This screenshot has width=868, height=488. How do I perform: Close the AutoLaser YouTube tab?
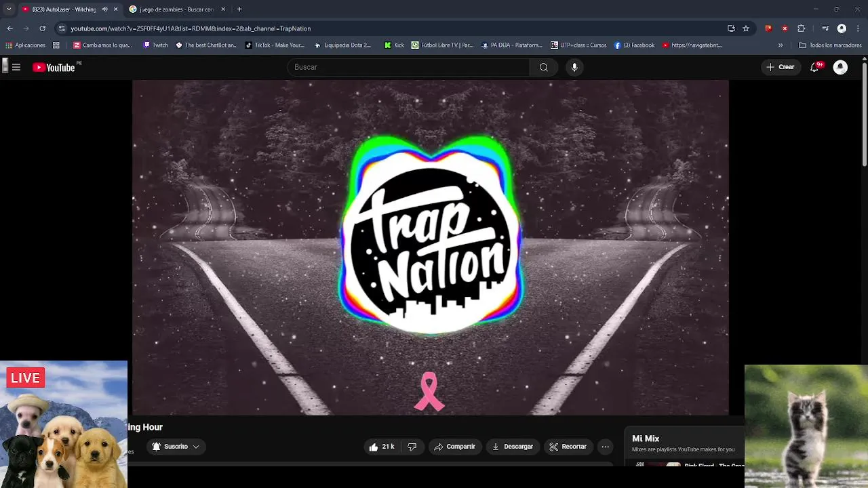point(115,9)
